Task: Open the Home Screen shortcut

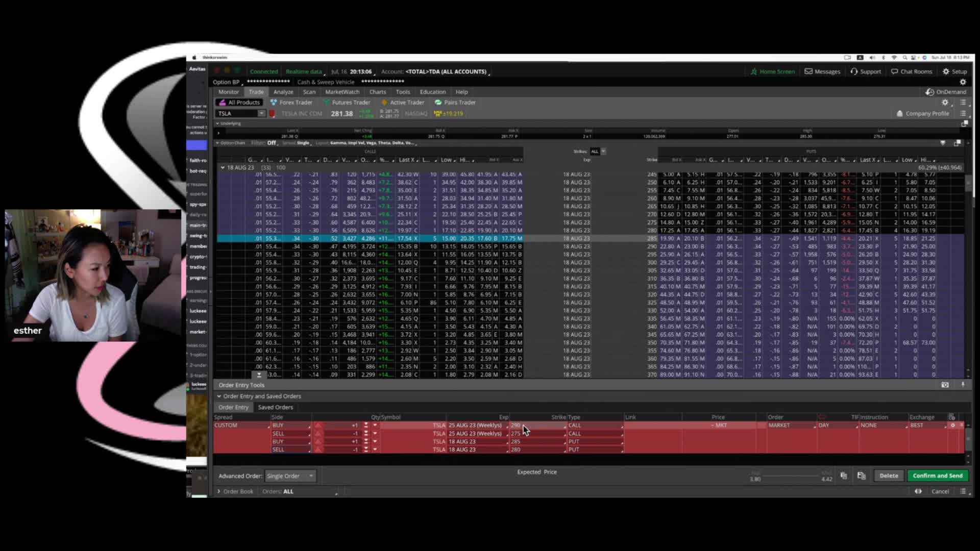Action: click(772, 71)
